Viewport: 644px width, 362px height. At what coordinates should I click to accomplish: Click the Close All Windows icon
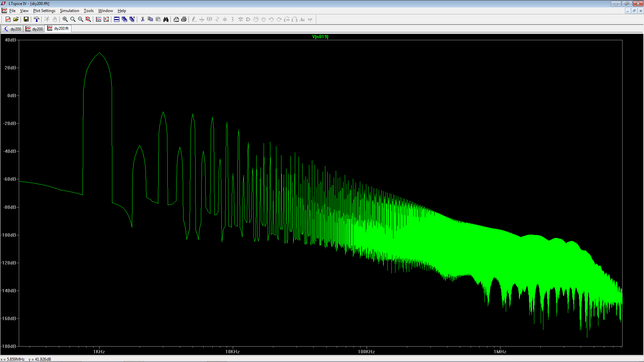132,19
